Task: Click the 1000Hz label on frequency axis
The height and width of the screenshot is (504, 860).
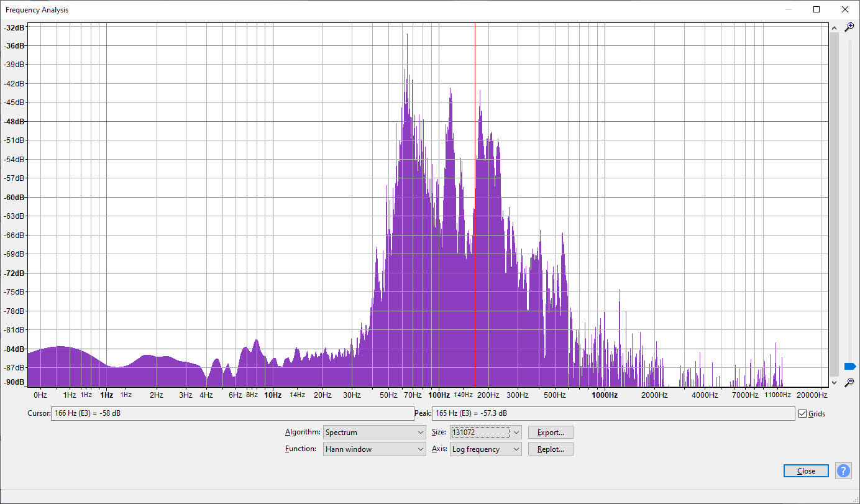Action: click(604, 395)
